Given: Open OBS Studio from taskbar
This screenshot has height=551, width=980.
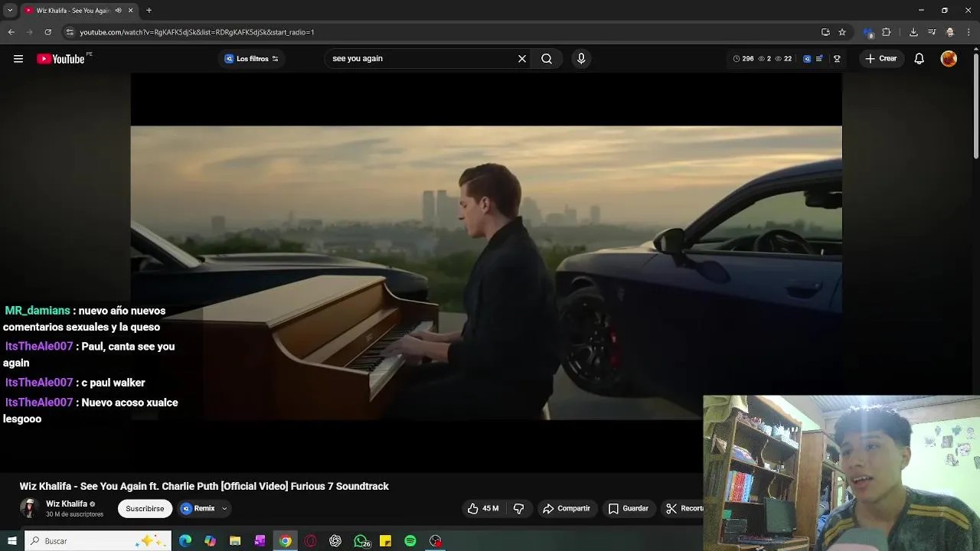Looking at the screenshot, I should pyautogui.click(x=436, y=541).
